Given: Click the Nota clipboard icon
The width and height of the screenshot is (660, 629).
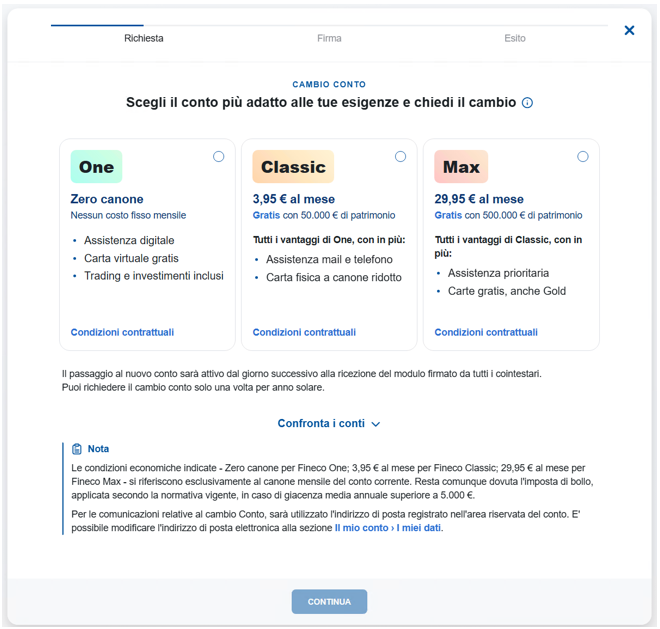Looking at the screenshot, I should (x=77, y=449).
